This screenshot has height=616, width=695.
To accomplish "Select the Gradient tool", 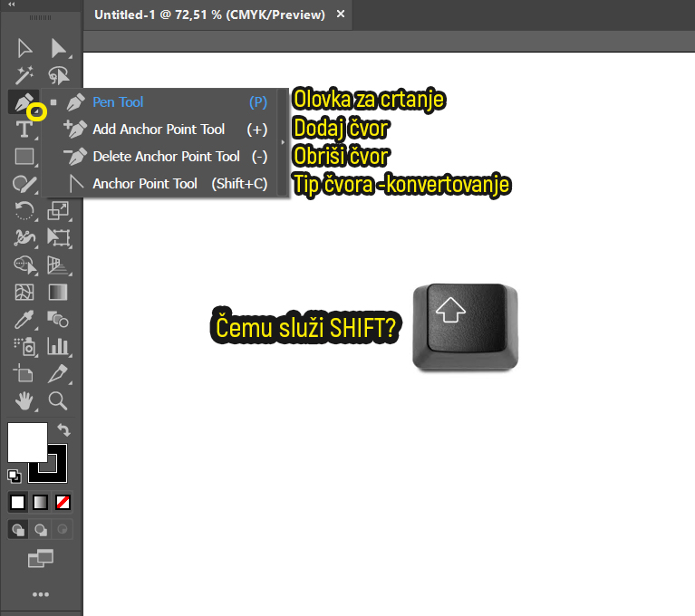I will coord(58,292).
